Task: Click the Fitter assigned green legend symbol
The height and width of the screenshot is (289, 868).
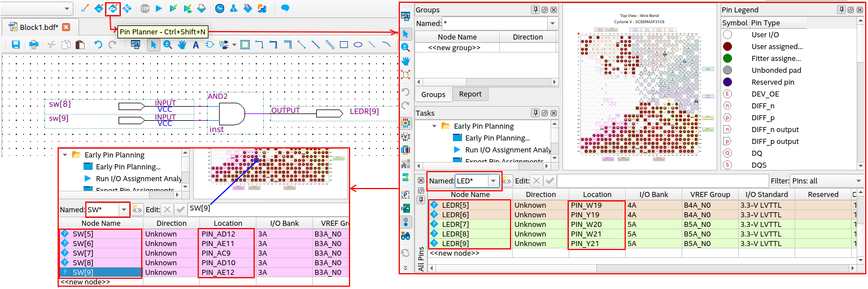Action: (727, 58)
